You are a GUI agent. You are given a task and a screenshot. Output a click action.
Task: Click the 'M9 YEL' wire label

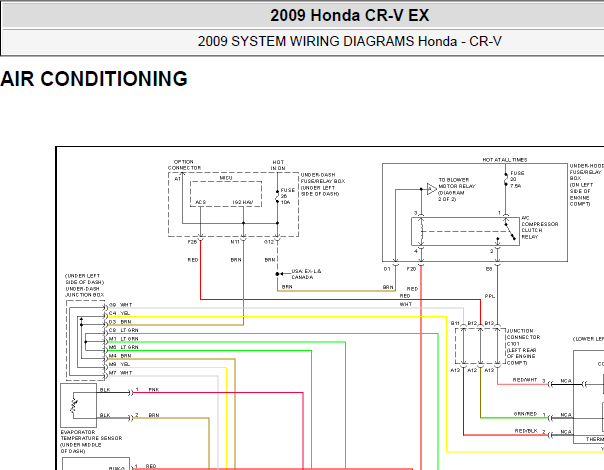[119, 364]
